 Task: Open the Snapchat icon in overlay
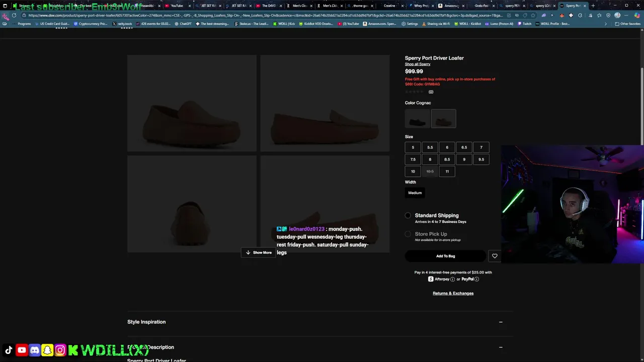(x=47, y=350)
